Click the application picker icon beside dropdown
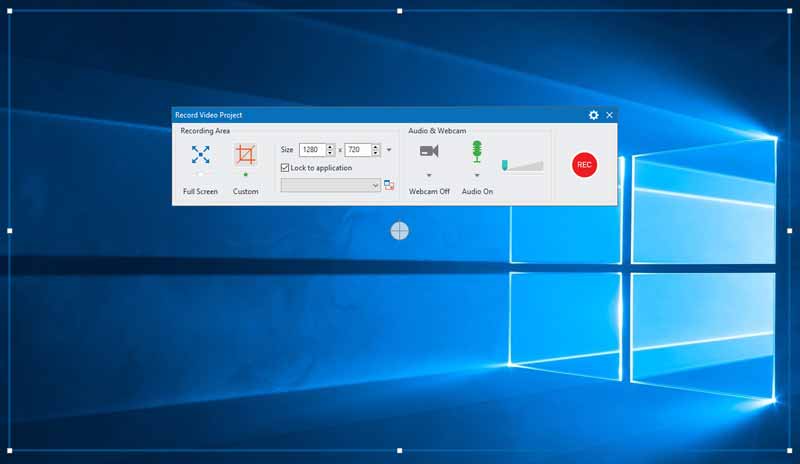The image size is (800, 464). [389, 185]
